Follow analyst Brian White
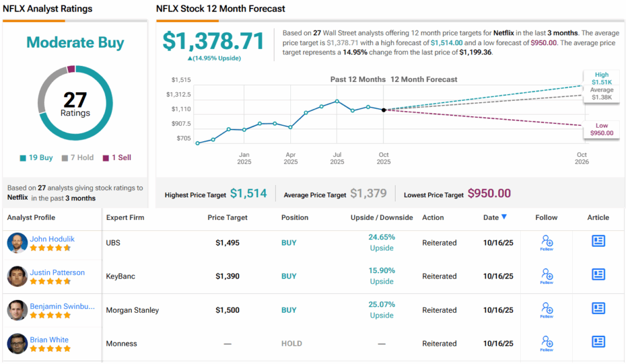 (x=547, y=343)
